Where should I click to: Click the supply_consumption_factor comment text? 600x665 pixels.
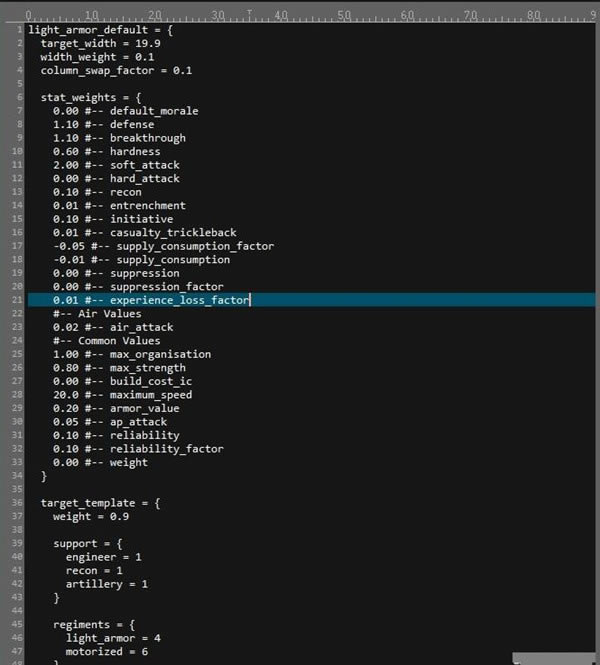point(195,246)
